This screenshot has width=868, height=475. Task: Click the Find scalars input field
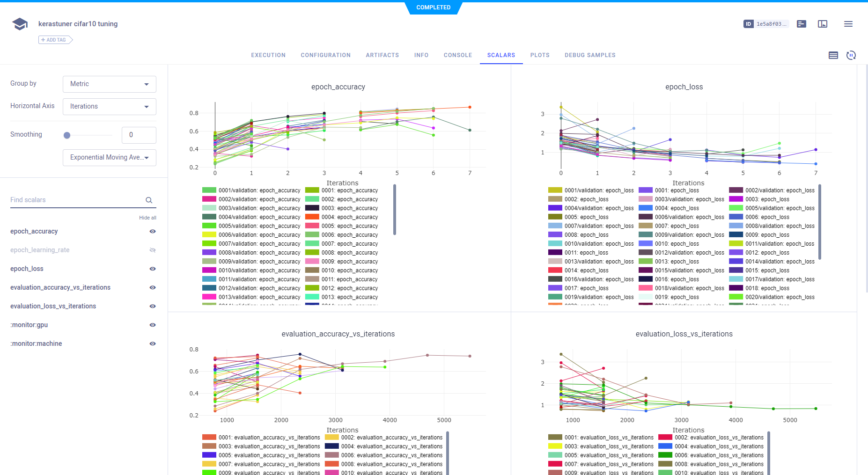coord(75,200)
